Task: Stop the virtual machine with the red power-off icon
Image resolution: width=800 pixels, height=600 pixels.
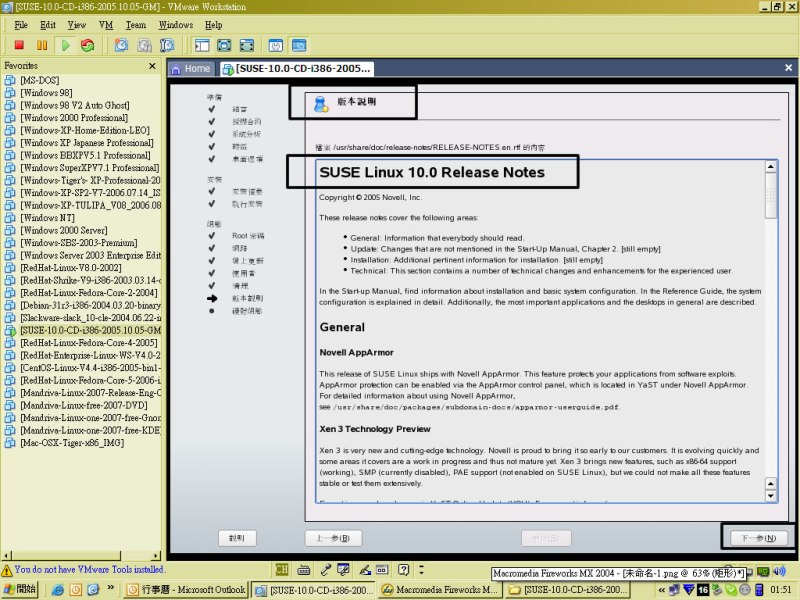Action: 19,45
